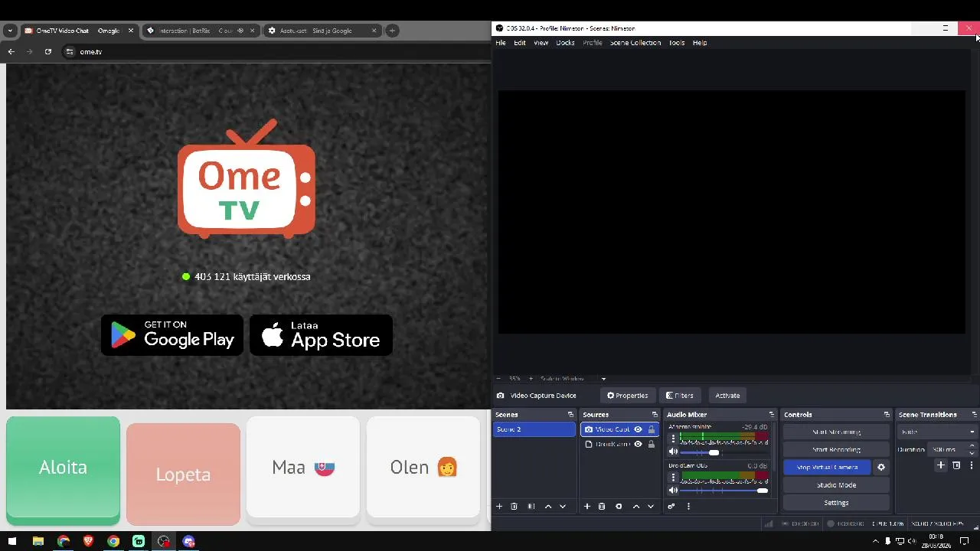Viewport: 980px width, 551px height.
Task: Open the Google Play store link
Action: pyautogui.click(x=172, y=335)
